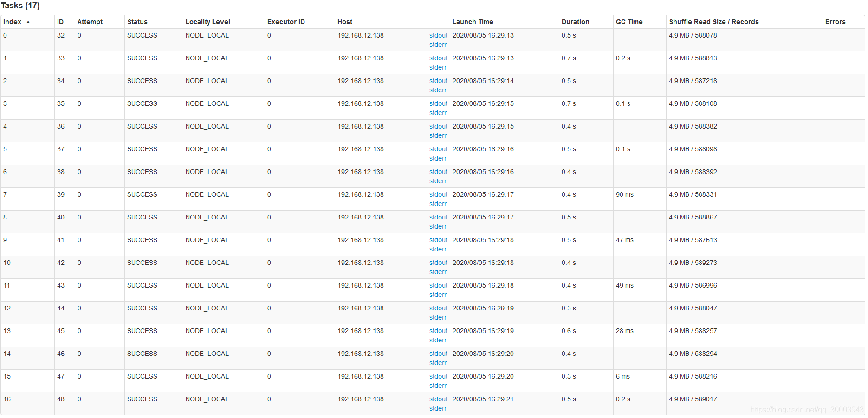Select shuffle read value '4.9 MB / 586996'

pos(693,285)
